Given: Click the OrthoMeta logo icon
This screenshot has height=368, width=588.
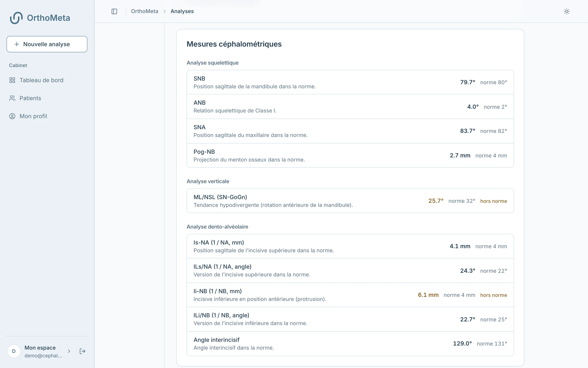Looking at the screenshot, I should 16,18.
